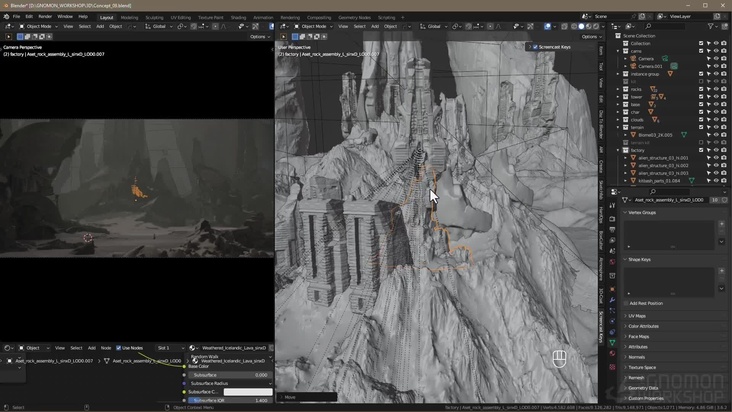Image resolution: width=732 pixels, height=412 pixels.
Task: Uncheck the Screencast Keys checkbox
Action: [535, 47]
